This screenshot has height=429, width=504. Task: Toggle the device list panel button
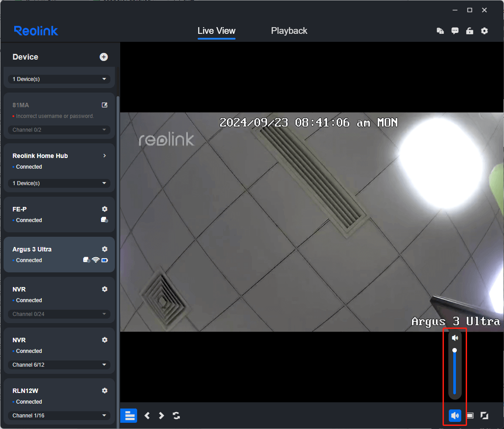pyautogui.click(x=129, y=416)
